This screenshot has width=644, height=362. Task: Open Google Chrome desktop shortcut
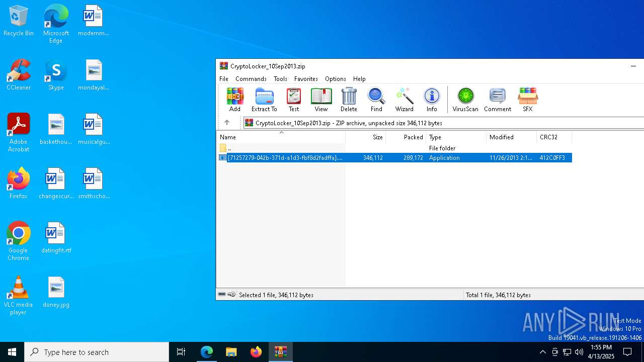tap(19, 241)
